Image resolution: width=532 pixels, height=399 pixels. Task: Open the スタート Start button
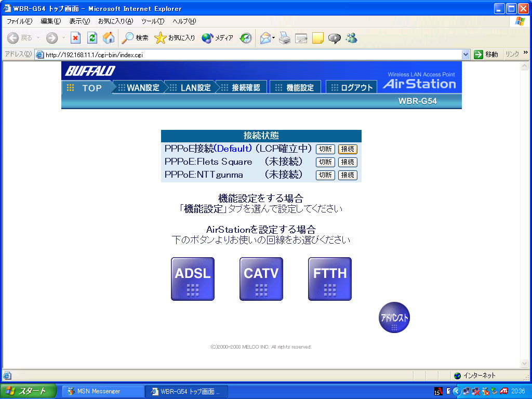click(28, 391)
